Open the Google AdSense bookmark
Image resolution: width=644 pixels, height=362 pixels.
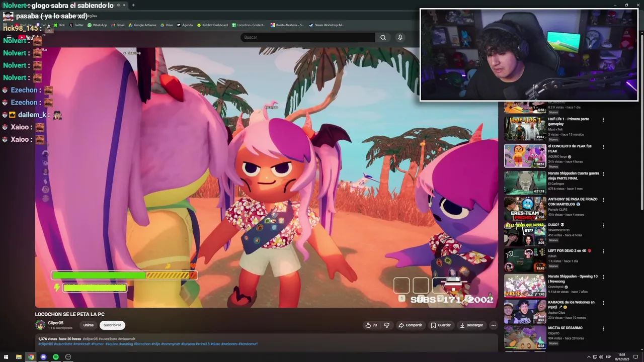142,25
